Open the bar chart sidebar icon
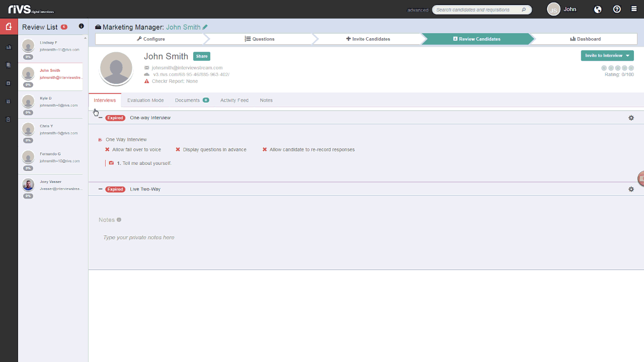The height and width of the screenshot is (362, 644). tap(9, 47)
